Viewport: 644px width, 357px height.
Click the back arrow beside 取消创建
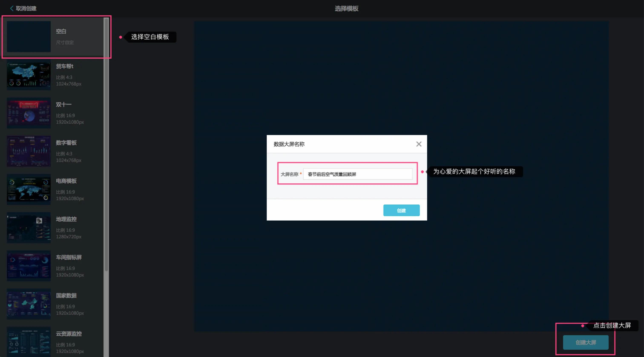[x=11, y=8]
